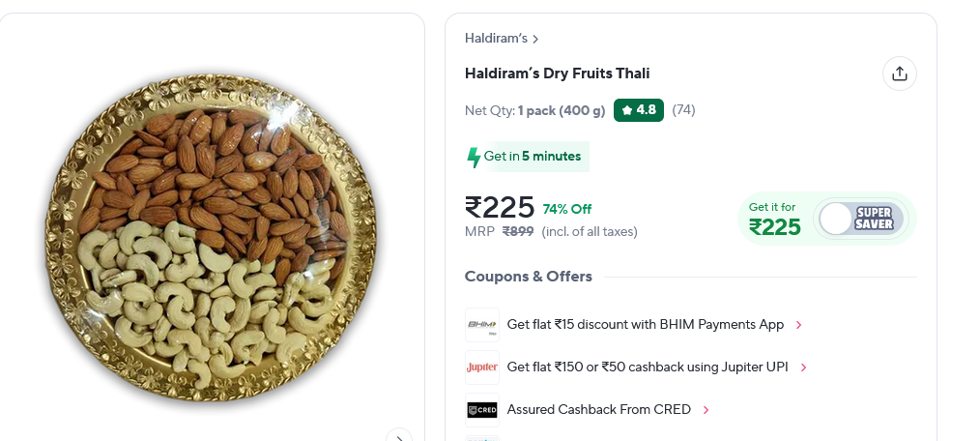This screenshot has width=980, height=441.
Task: View the (74) ratings count
Action: click(683, 110)
